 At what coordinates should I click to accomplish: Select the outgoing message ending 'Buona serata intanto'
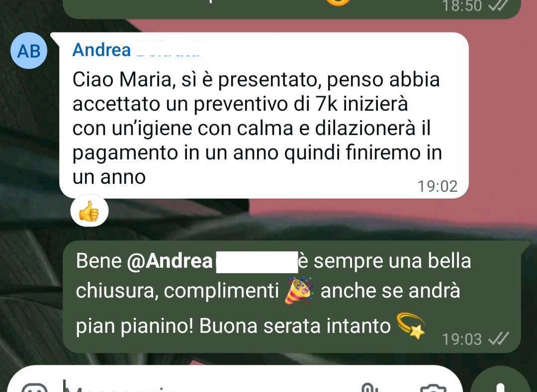pyautogui.click(x=292, y=297)
